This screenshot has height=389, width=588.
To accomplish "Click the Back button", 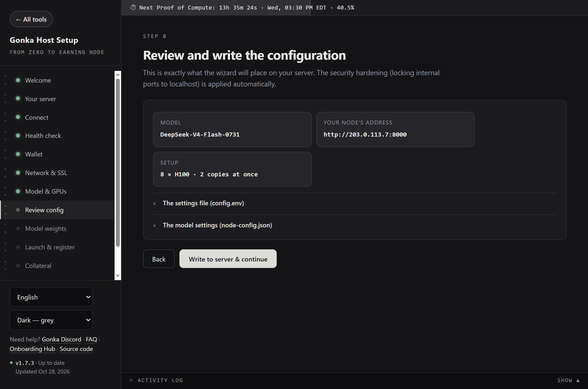I will click(x=159, y=259).
